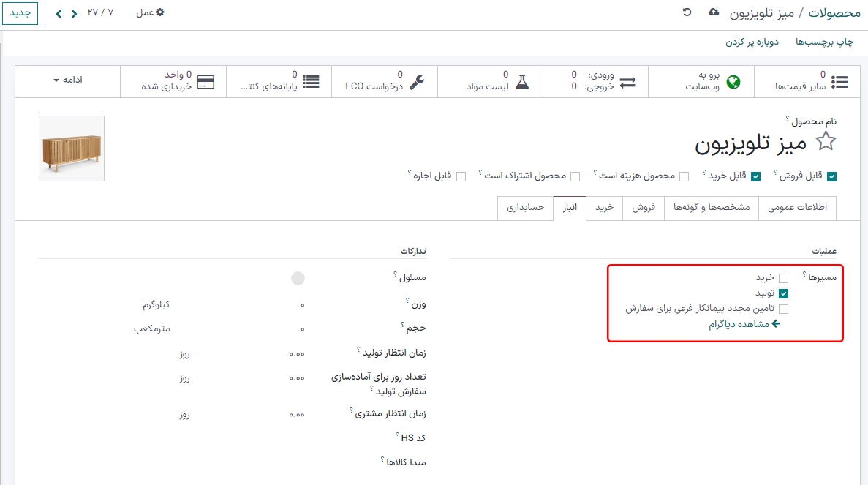Open the فروش tab
The height and width of the screenshot is (485, 868).
(644, 208)
